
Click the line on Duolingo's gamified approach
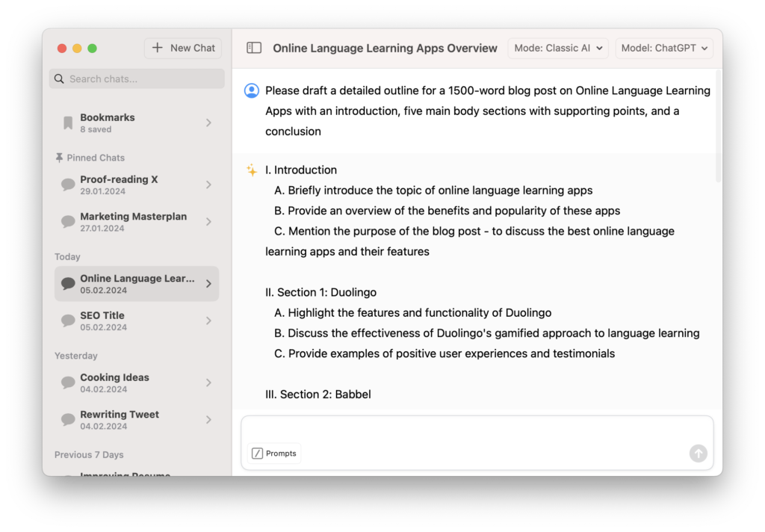coord(487,332)
